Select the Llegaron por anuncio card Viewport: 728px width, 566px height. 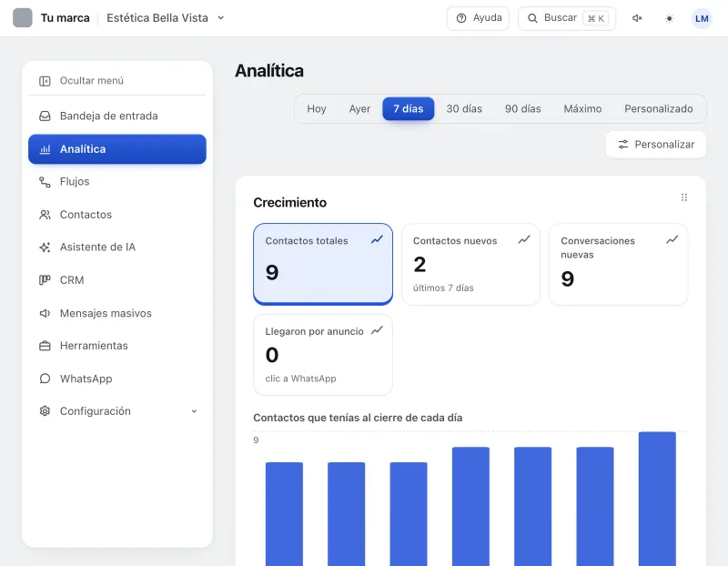[x=323, y=355]
